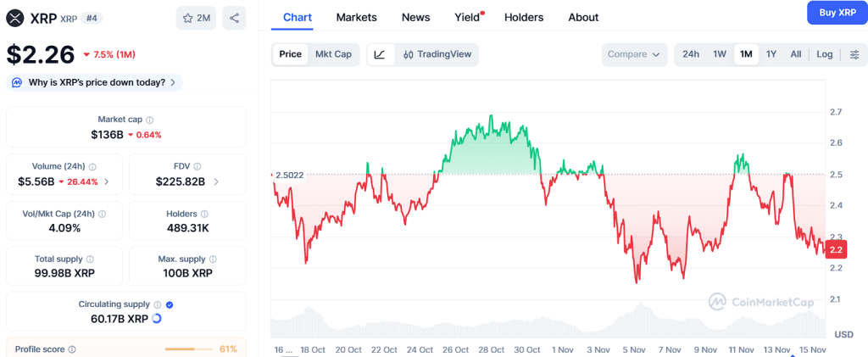The width and height of the screenshot is (868, 357).
Task: Toggle chart to Mkt Cap
Action: tap(333, 54)
